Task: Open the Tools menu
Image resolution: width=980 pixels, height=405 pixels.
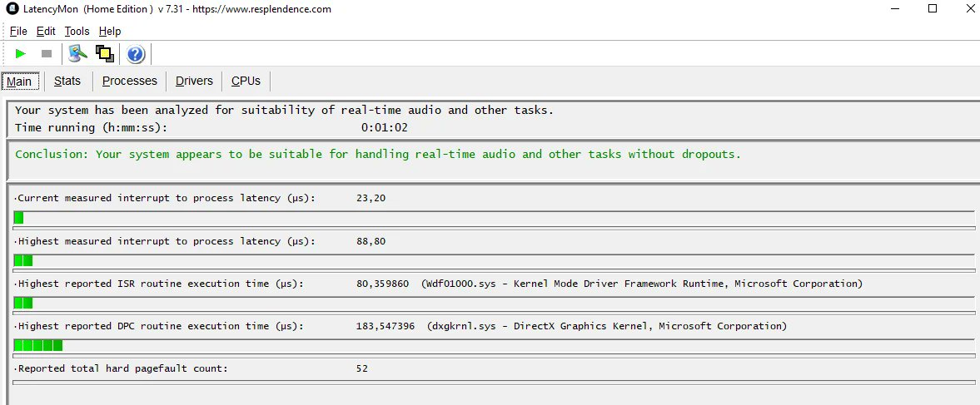Action: point(77,32)
